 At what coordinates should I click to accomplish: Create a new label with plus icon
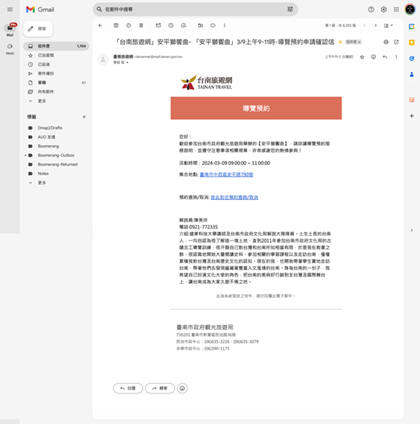84,117
